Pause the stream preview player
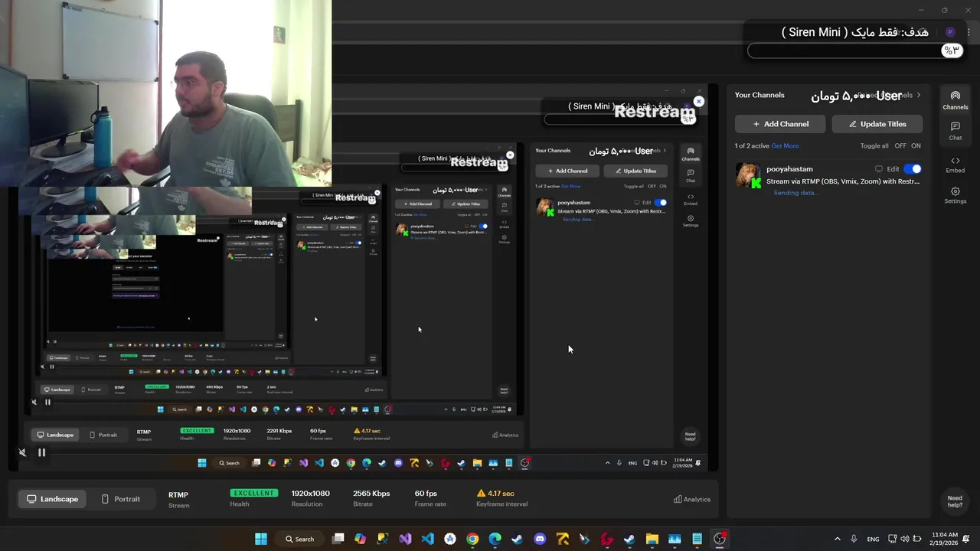The image size is (980, 551). [x=41, y=452]
